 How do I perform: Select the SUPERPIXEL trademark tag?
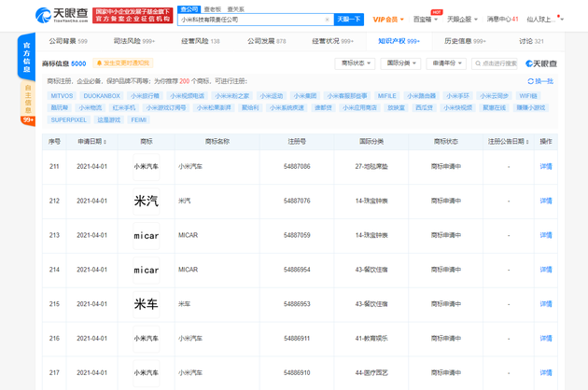(x=69, y=120)
